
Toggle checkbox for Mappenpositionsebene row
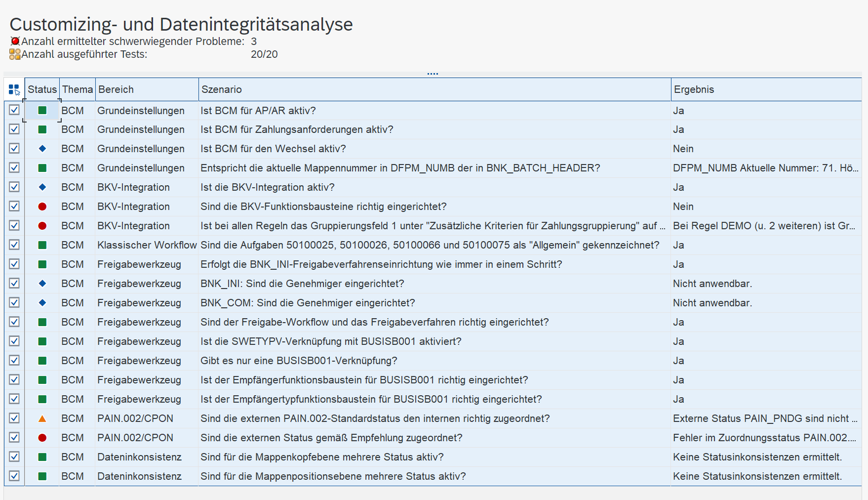click(14, 476)
